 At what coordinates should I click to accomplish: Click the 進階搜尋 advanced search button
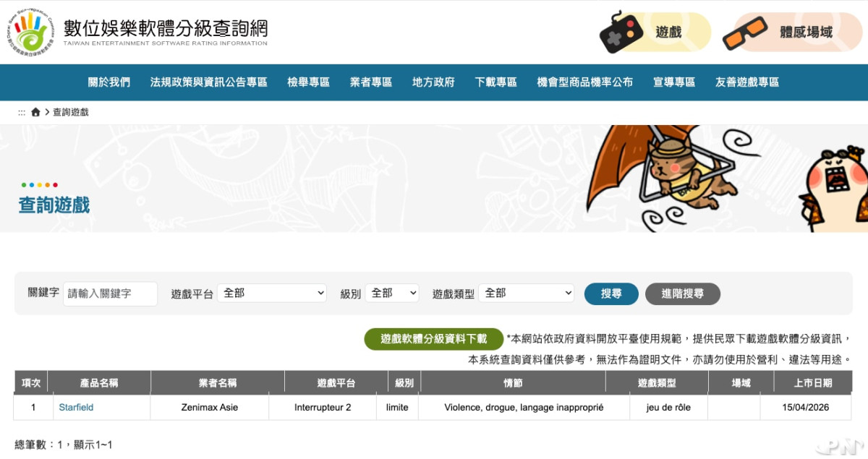(682, 294)
